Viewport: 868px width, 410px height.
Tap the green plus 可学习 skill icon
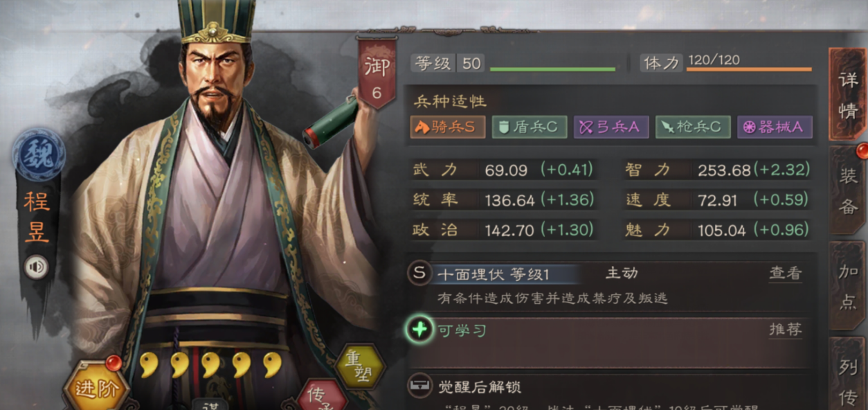pyautogui.click(x=419, y=330)
